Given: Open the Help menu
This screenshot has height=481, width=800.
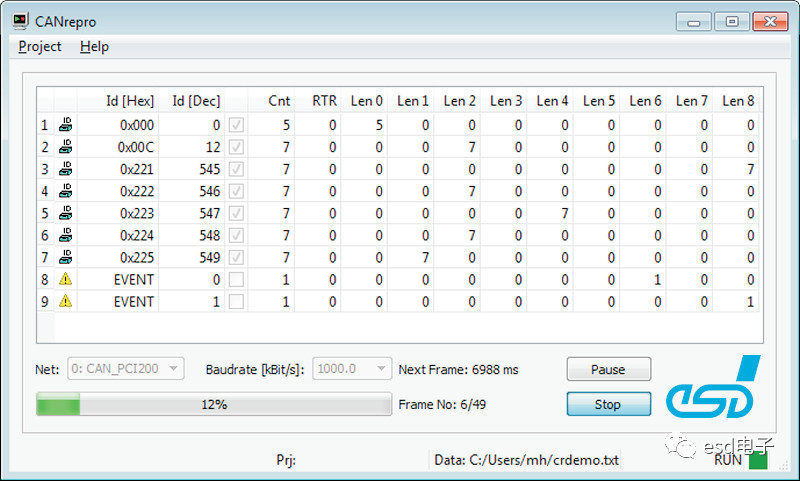Looking at the screenshot, I should [94, 47].
